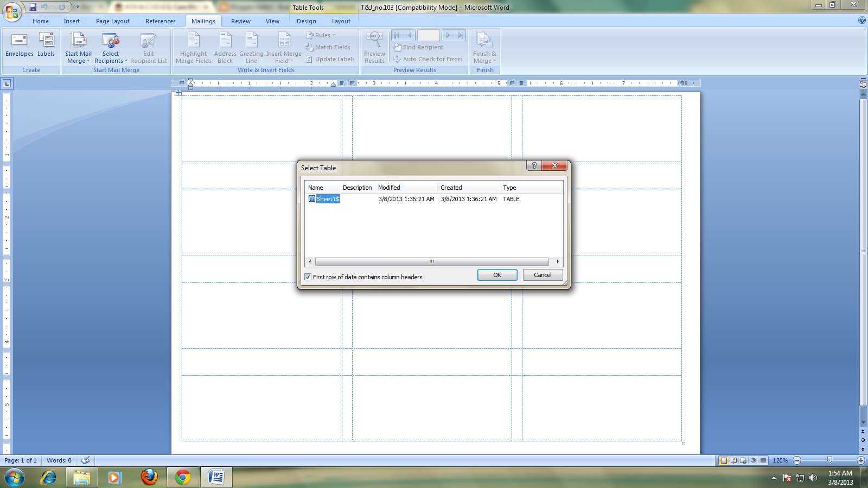The image size is (868, 488).
Task: Sort by the Modified column header
Action: (406, 188)
